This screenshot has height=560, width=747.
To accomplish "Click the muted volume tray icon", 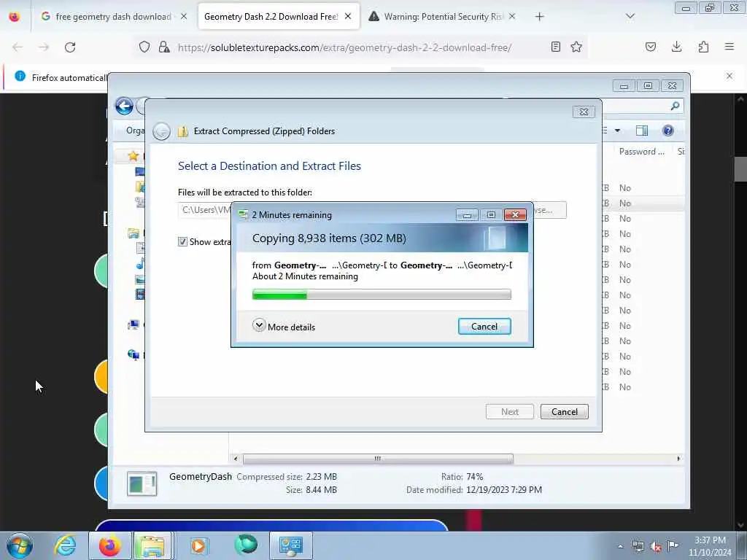I will click(656, 546).
